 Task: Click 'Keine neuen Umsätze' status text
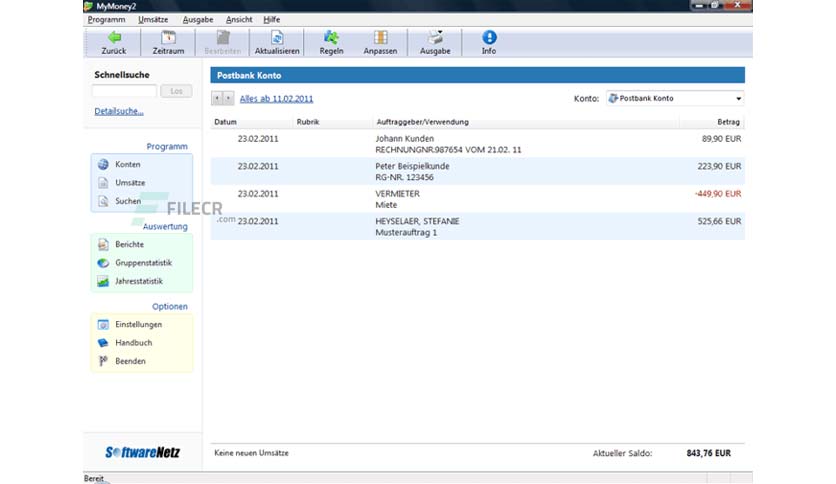(251, 453)
